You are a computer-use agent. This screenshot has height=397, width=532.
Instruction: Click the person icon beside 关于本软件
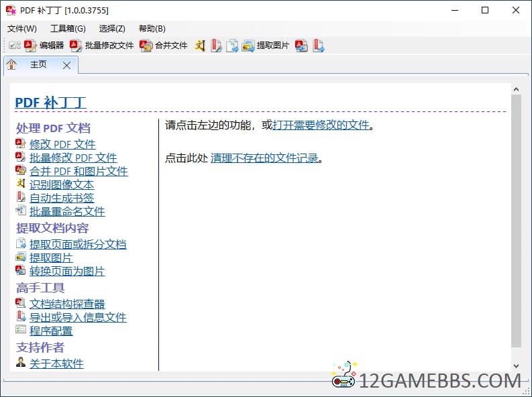coord(21,362)
